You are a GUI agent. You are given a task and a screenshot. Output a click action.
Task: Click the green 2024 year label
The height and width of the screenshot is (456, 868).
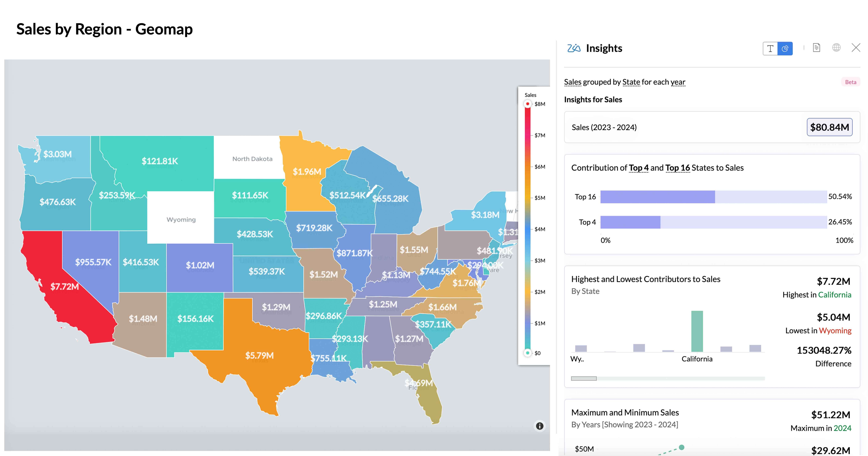842,428
